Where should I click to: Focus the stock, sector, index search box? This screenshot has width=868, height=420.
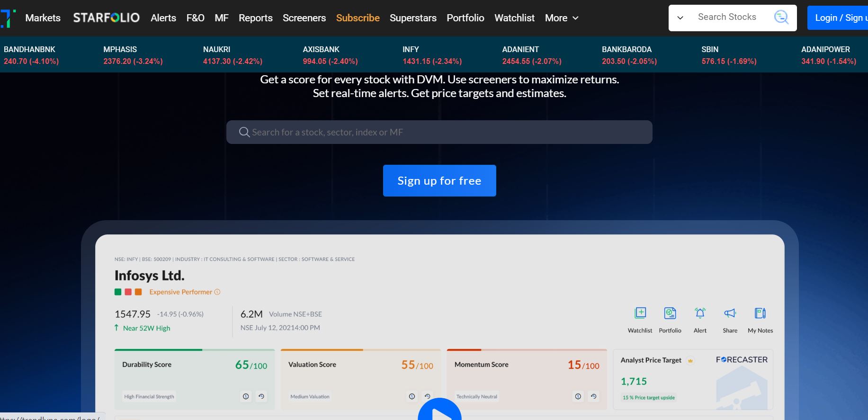coord(439,132)
